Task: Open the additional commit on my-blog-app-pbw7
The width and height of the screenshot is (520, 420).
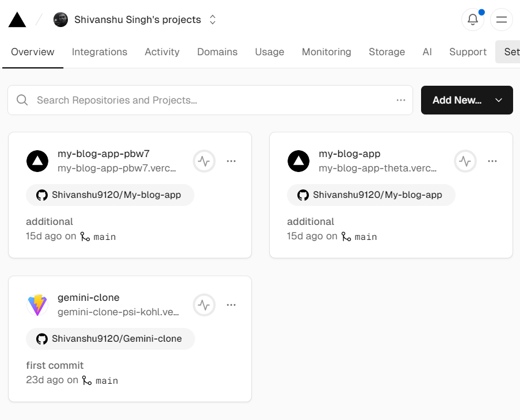Action: 49,222
